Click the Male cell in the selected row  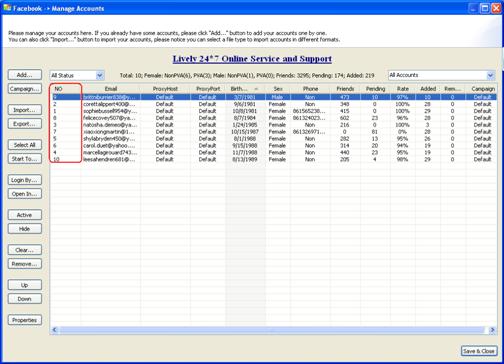278,97
